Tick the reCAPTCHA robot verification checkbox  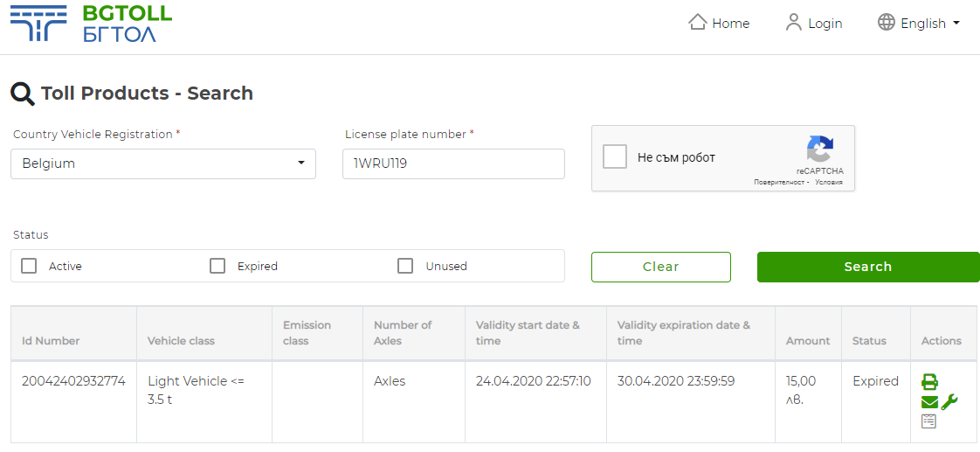coord(615,157)
